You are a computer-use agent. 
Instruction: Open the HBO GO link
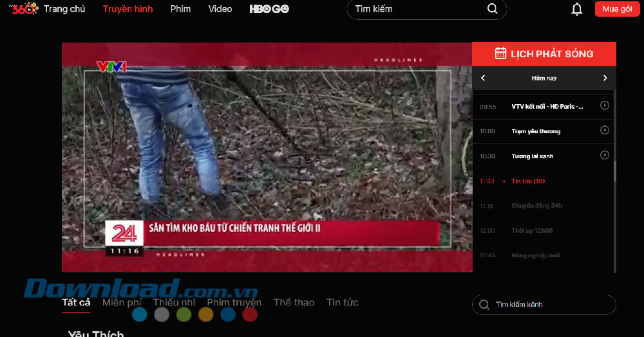pyautogui.click(x=269, y=9)
